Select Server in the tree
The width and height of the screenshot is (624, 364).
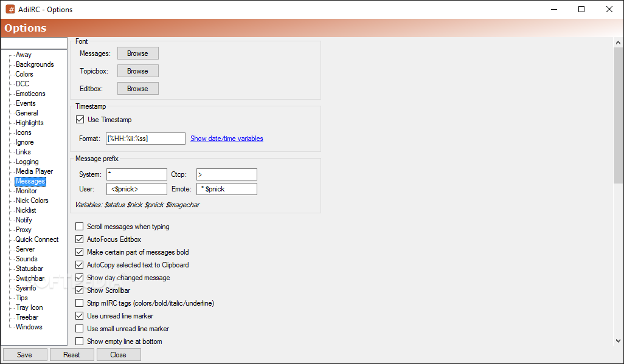click(25, 249)
